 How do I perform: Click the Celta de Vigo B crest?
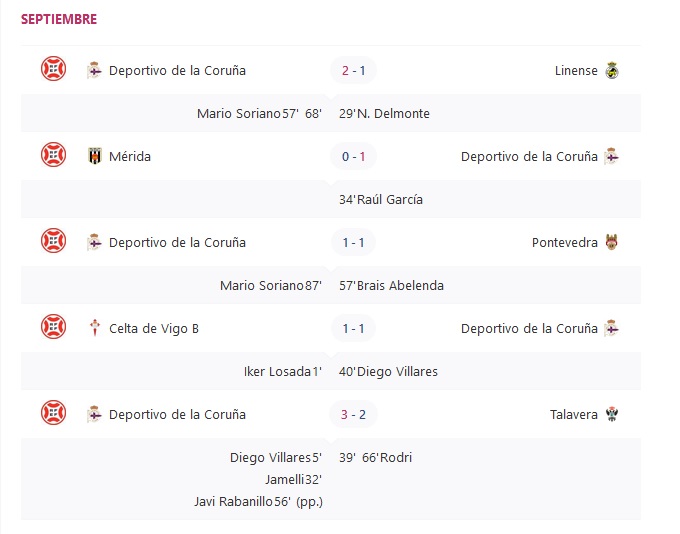[x=95, y=329]
